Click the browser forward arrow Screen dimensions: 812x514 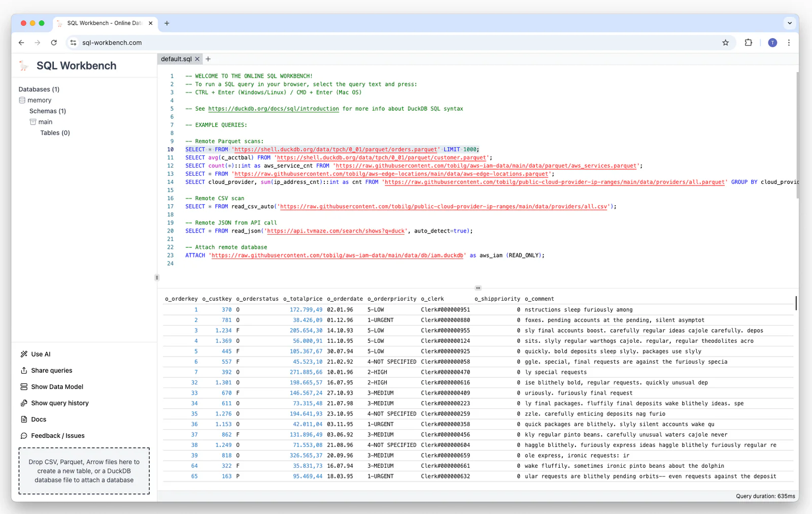point(38,43)
